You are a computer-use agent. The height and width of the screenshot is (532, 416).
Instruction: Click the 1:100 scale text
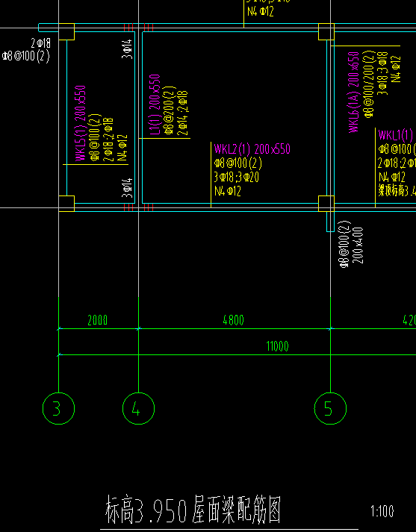(x=382, y=511)
